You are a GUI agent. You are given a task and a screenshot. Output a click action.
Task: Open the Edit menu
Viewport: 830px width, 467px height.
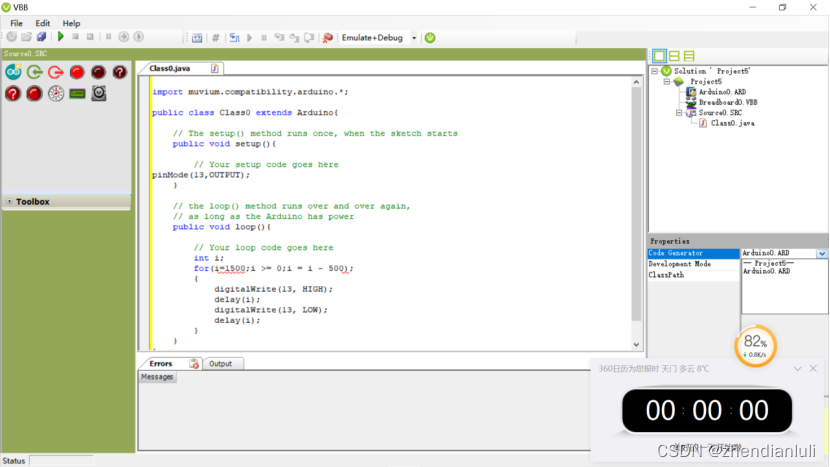42,23
